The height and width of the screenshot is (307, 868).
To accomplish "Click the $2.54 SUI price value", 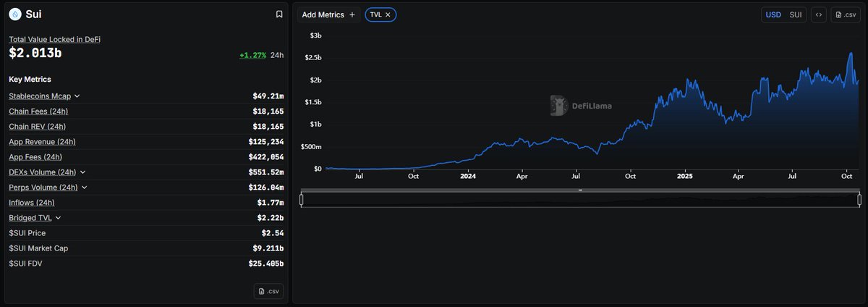I will point(273,233).
